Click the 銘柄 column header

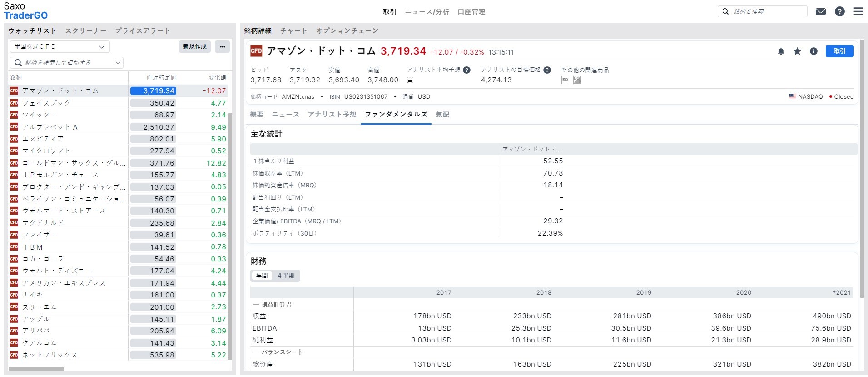[16, 77]
